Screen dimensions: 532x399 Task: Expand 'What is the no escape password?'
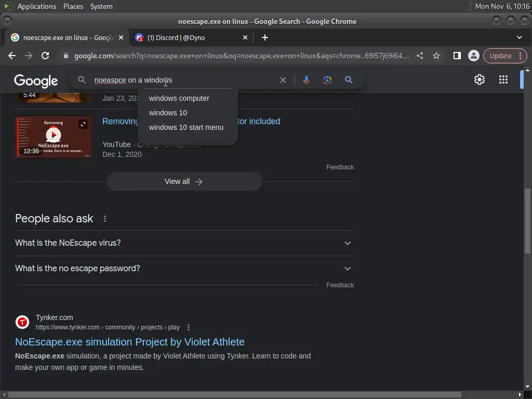coord(184,269)
